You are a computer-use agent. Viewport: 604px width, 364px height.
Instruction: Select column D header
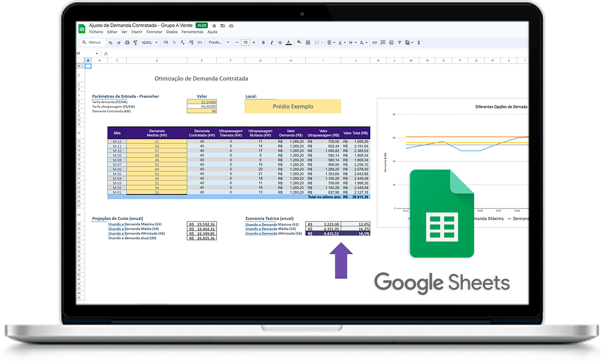click(157, 61)
